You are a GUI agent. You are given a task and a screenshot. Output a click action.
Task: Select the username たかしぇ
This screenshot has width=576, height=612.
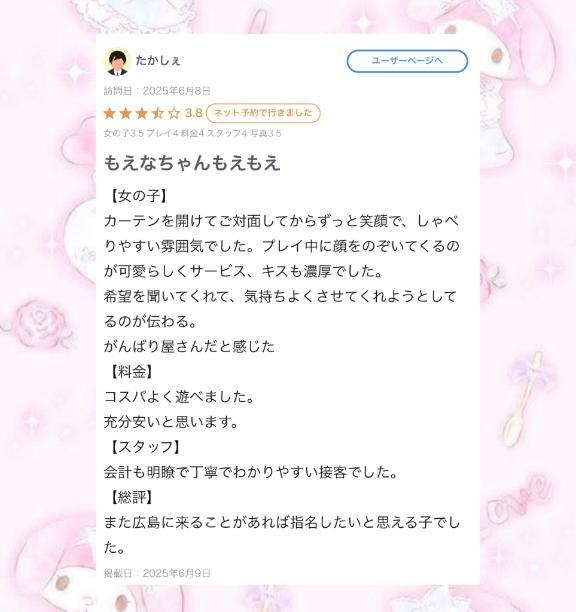coord(158,60)
